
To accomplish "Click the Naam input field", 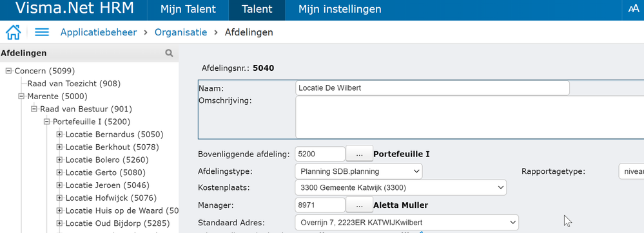I will coord(432,88).
